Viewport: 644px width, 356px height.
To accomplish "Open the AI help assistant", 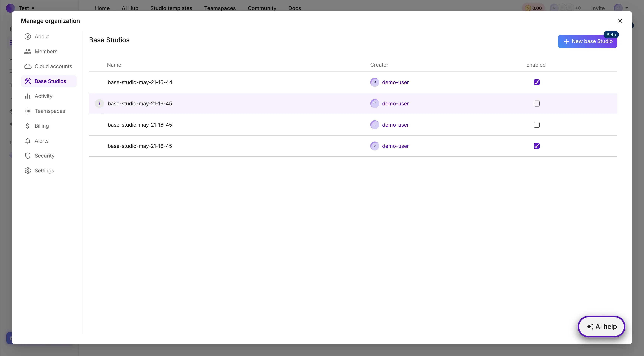I will pyautogui.click(x=601, y=327).
